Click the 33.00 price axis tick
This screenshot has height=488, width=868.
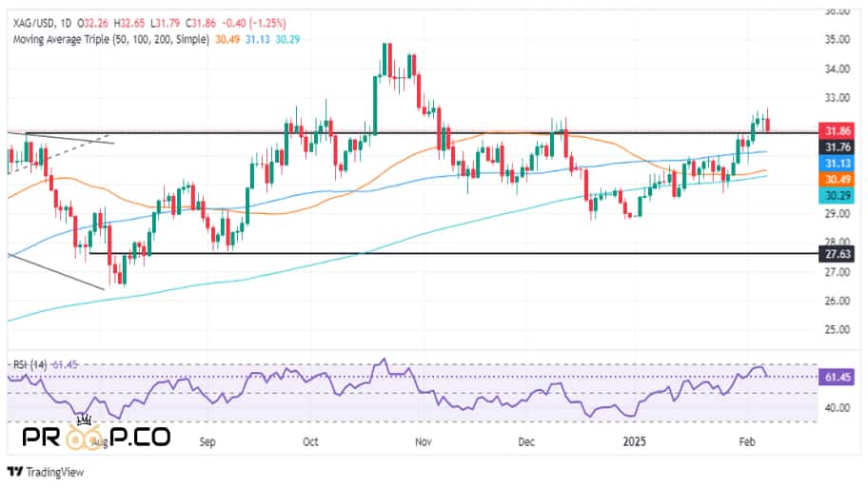click(837, 98)
